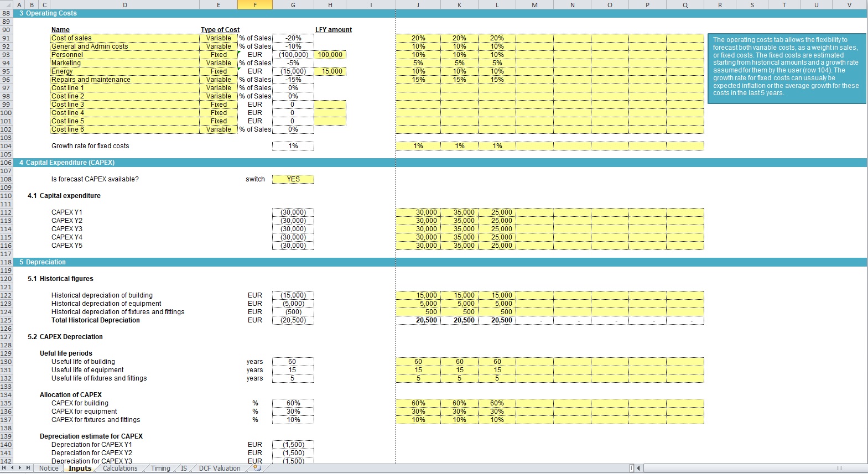Select the Type of Cost cell for Repairs and maintenance

click(x=219, y=80)
